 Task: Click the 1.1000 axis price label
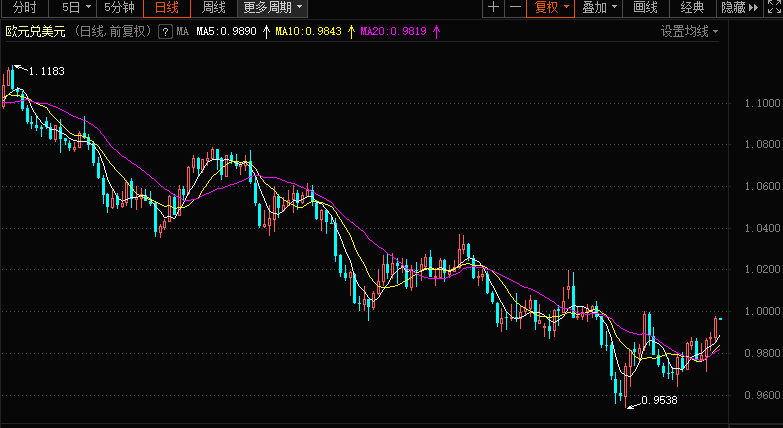pyautogui.click(x=762, y=103)
